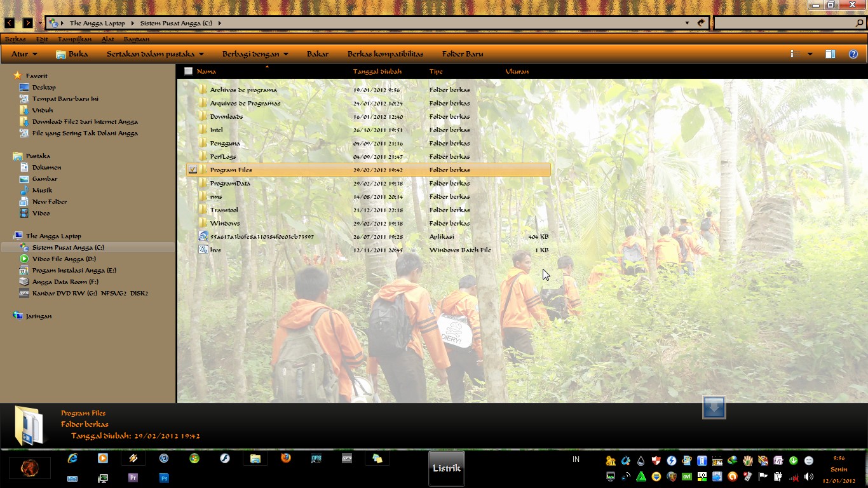Open Firefox from the taskbar
The image size is (868, 488).
coord(286,458)
